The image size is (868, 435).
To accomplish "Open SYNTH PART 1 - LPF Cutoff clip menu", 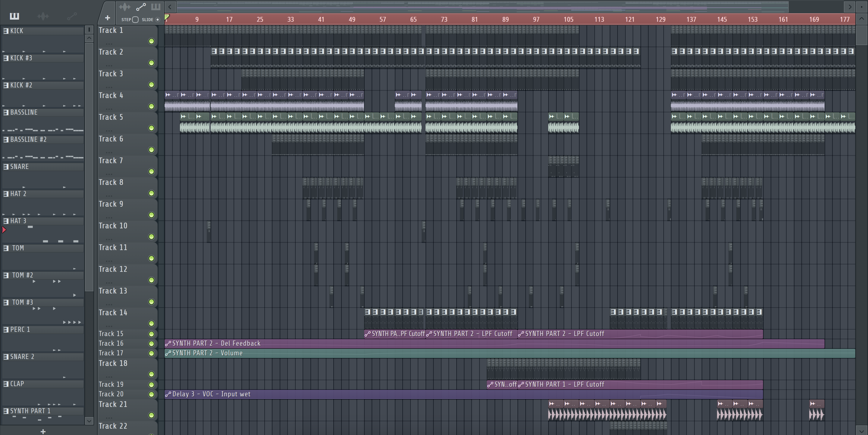I will coord(521,384).
